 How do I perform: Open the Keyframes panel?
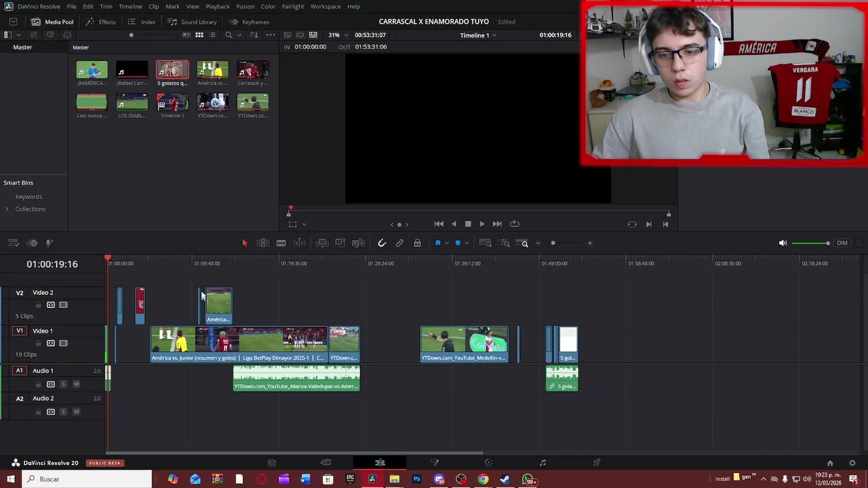click(x=249, y=22)
